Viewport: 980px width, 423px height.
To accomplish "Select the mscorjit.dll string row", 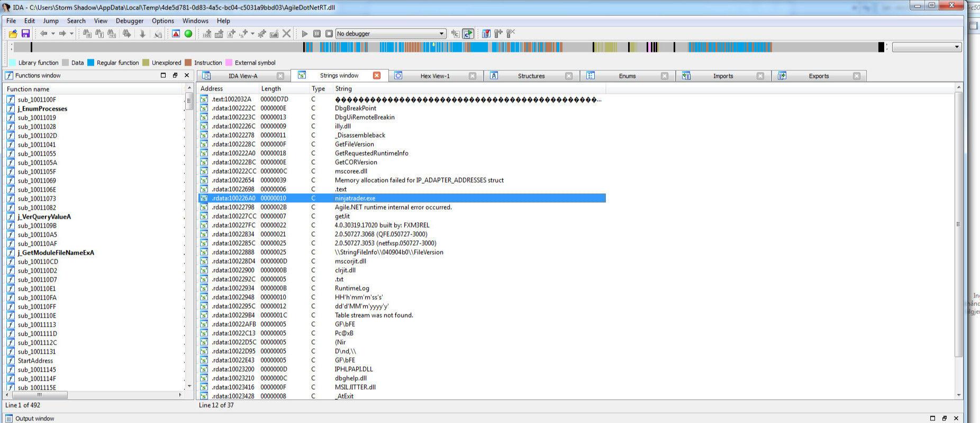I will coord(350,261).
